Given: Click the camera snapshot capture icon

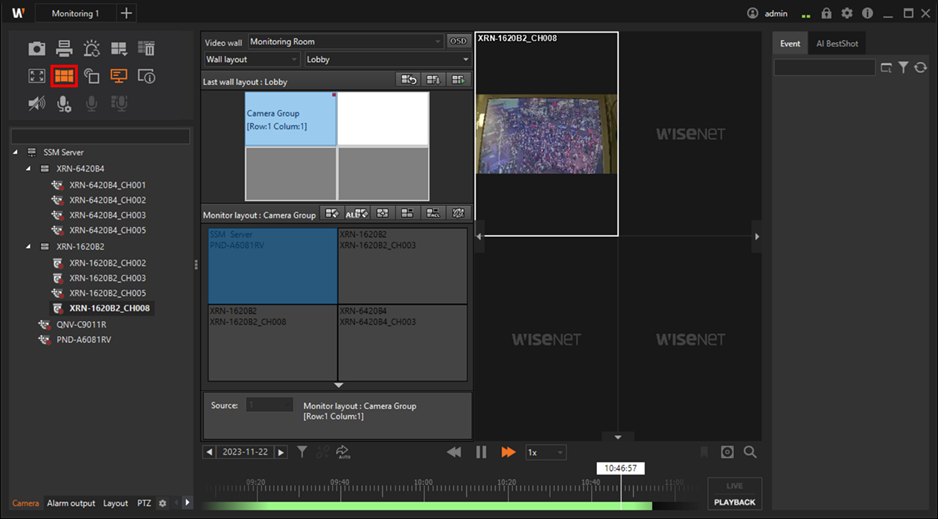Looking at the screenshot, I should pyautogui.click(x=37, y=48).
